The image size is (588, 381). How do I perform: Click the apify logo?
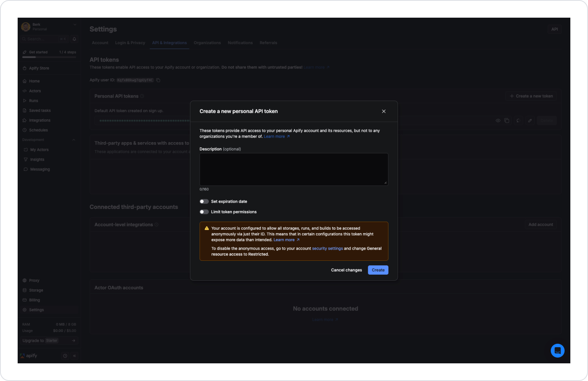[29, 356]
